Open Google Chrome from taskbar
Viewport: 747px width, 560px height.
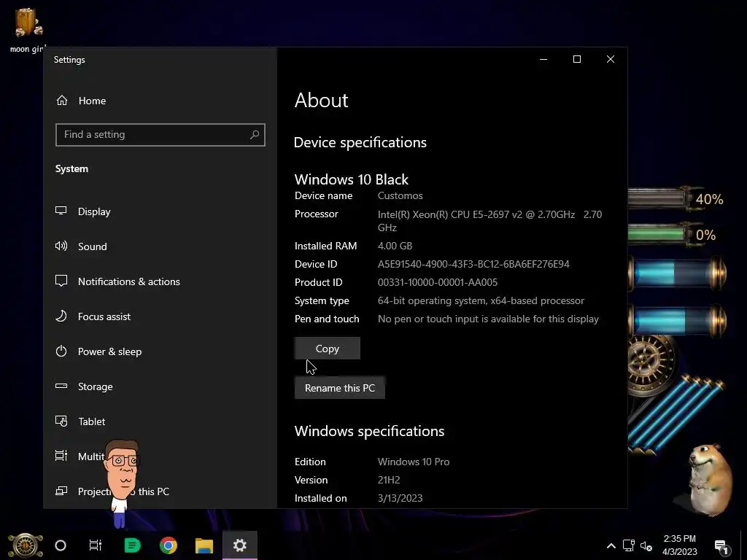click(x=169, y=545)
